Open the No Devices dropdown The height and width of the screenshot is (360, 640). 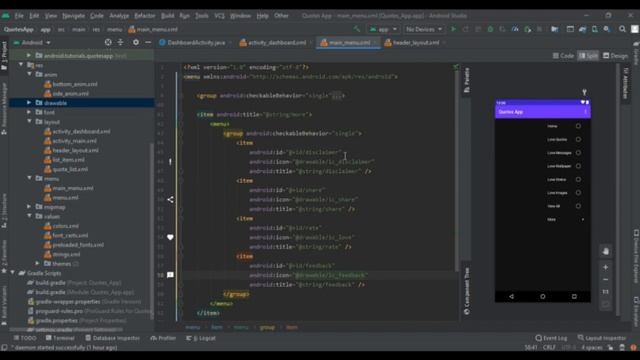[x=424, y=29]
